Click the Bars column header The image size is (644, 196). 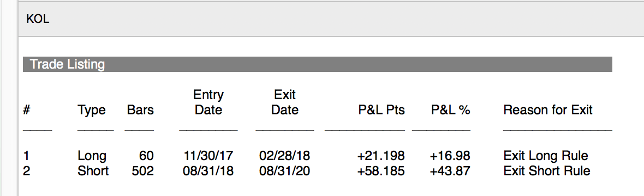tap(140, 110)
